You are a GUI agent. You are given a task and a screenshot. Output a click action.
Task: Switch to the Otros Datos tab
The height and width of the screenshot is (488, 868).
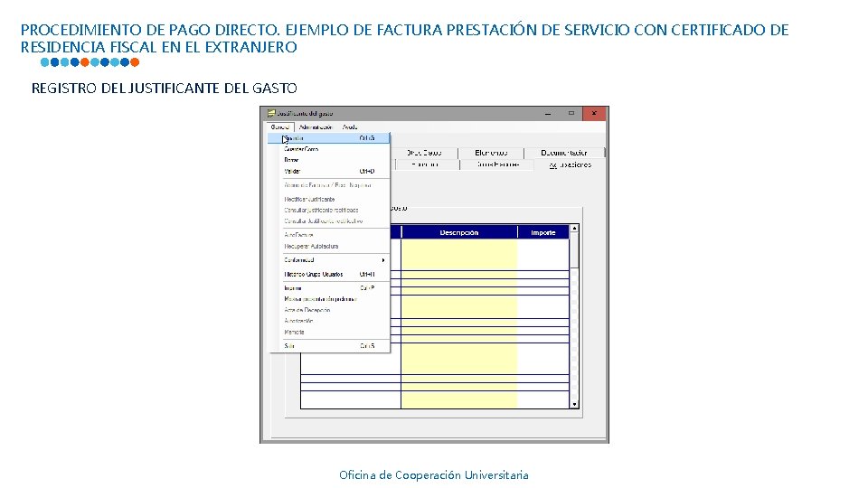424,153
